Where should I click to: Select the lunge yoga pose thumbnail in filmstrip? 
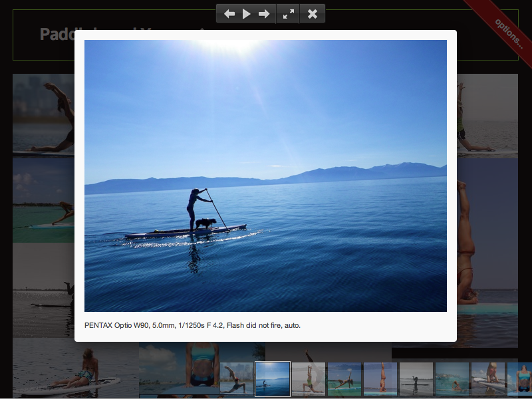pos(237,379)
